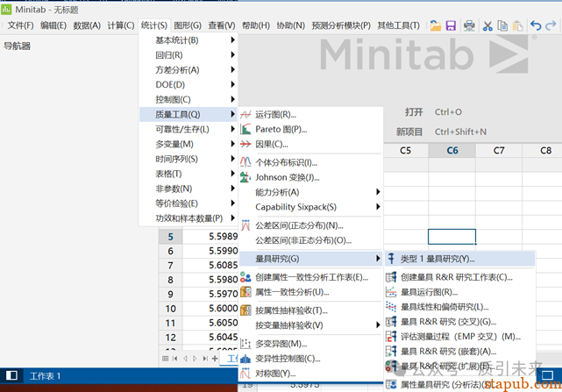562x392 pixels.
Task: Click the add worksheet plus button
Action: 216,358
